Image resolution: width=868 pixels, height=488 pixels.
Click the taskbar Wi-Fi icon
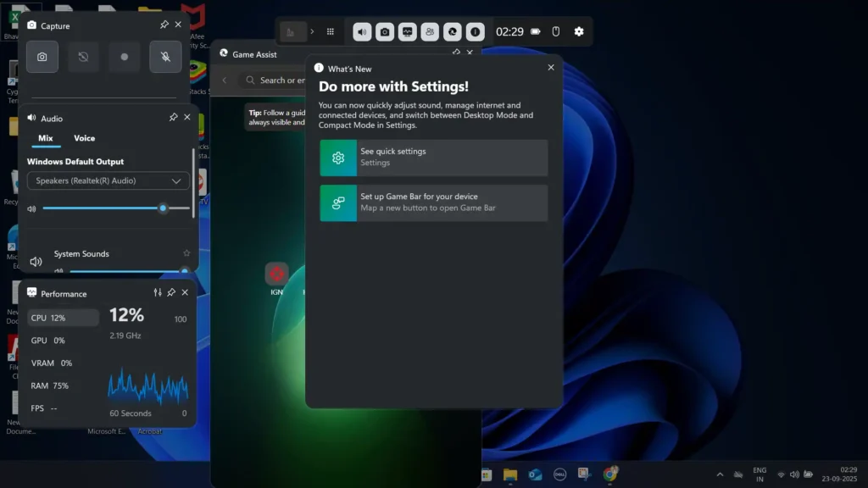(x=781, y=474)
